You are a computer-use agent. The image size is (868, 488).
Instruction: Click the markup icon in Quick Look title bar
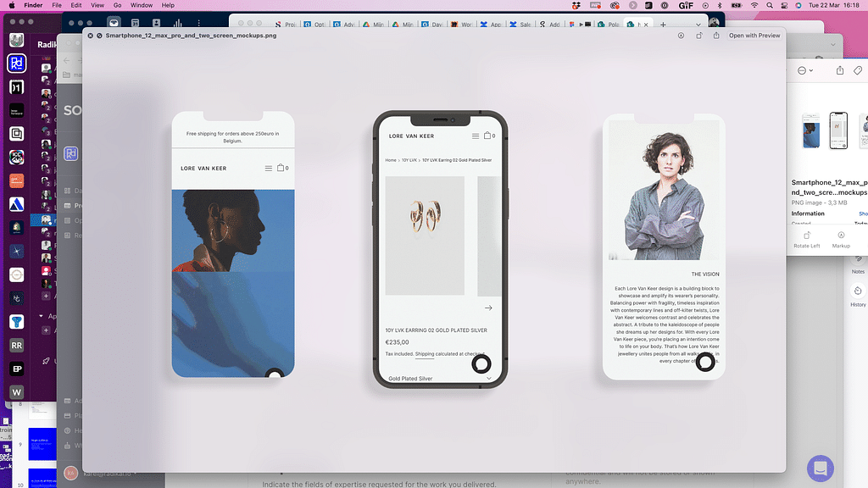coord(682,36)
